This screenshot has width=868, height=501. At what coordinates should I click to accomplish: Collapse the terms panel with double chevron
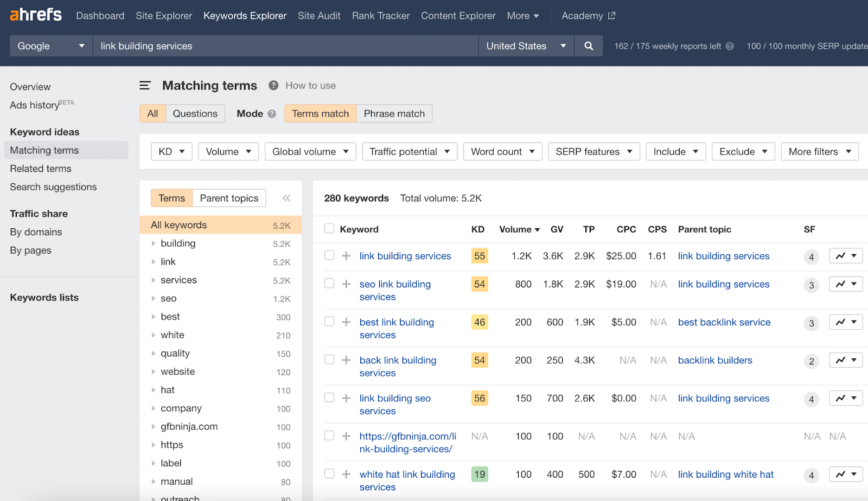[x=286, y=198]
